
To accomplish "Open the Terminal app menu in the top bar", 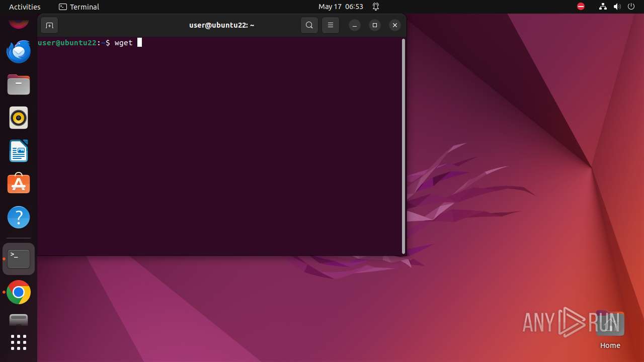I will [79, 7].
